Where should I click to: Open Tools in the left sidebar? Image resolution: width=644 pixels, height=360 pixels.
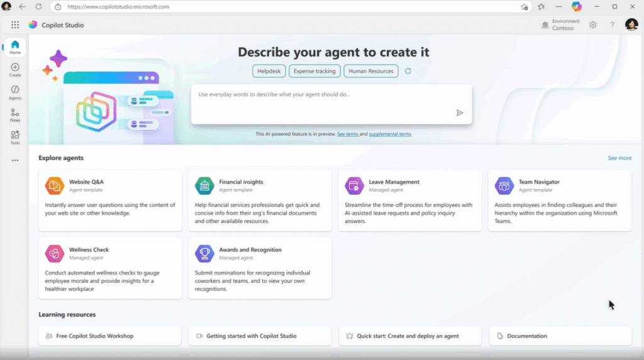click(x=15, y=137)
